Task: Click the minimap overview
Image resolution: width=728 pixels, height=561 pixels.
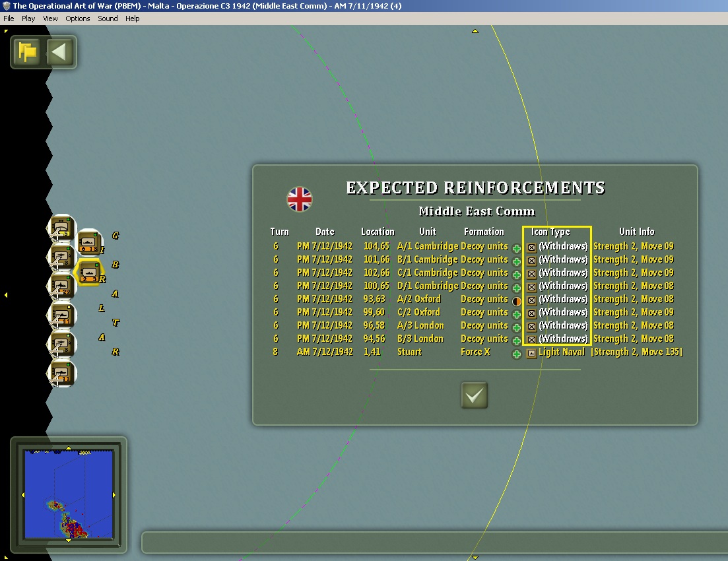Action: coord(69,494)
